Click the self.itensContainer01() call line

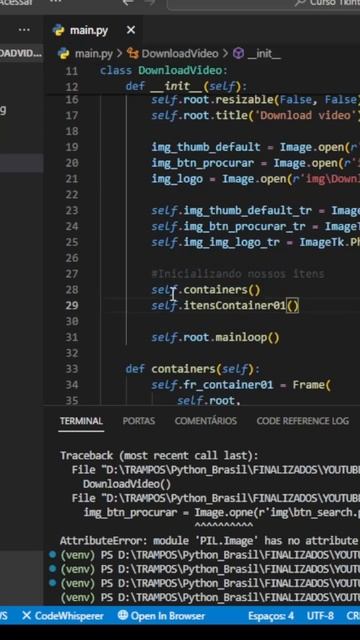(x=225, y=305)
